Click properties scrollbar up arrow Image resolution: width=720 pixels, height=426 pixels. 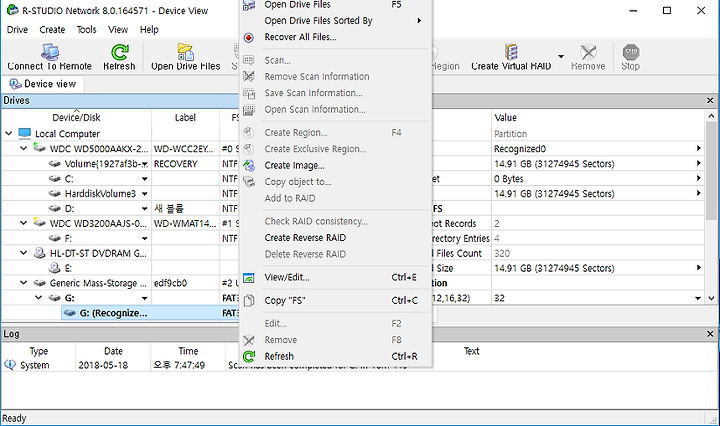tap(711, 116)
